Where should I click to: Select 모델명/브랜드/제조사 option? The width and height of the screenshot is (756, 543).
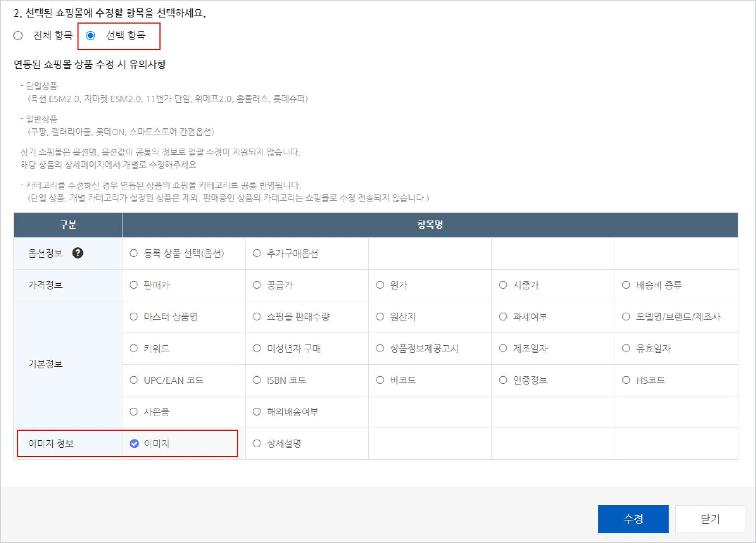626,317
